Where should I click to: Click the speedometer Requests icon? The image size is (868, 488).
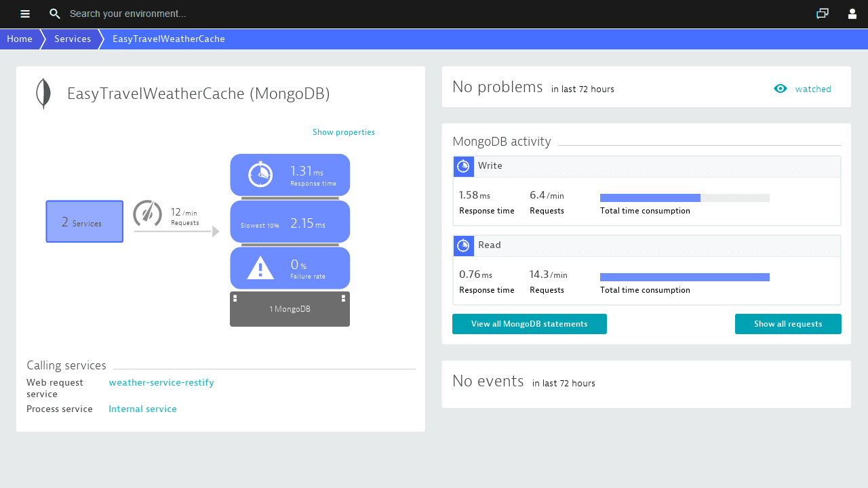click(x=147, y=213)
